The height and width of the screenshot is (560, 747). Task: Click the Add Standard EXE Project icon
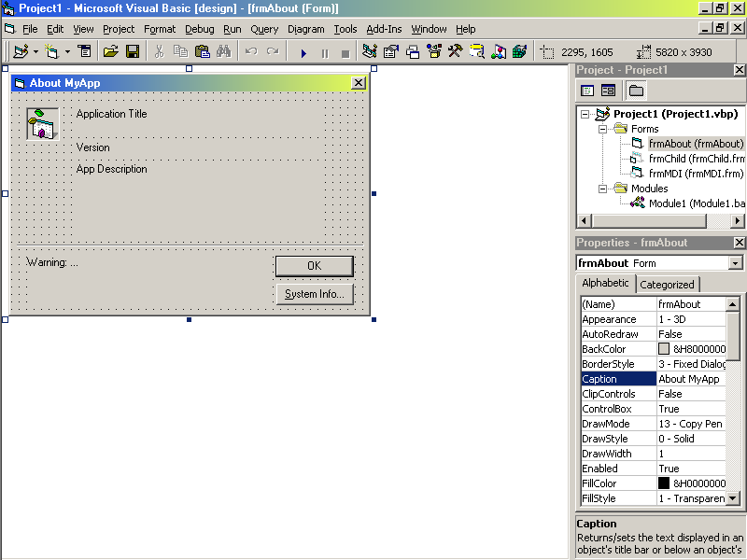[x=21, y=51]
